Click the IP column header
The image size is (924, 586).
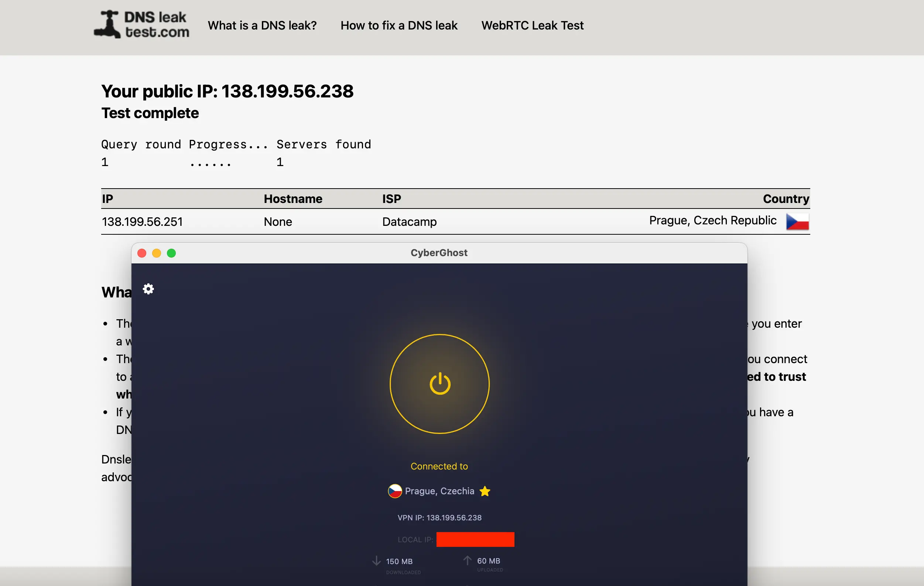coord(108,199)
